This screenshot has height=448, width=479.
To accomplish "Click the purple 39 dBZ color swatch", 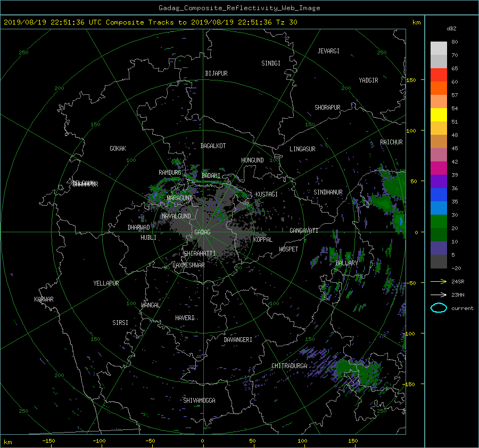I will click(x=439, y=181).
